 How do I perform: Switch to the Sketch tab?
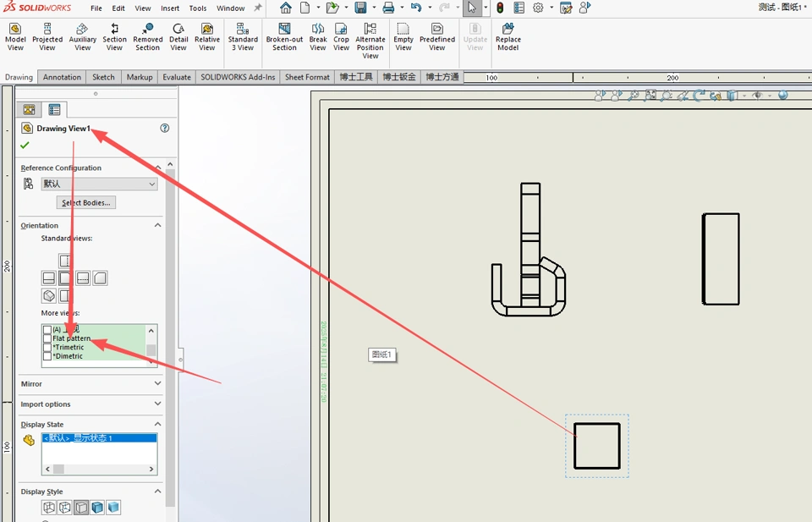(x=103, y=77)
